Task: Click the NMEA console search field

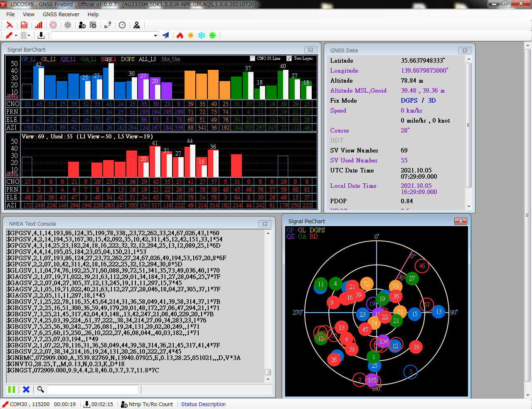Action: pos(93,389)
